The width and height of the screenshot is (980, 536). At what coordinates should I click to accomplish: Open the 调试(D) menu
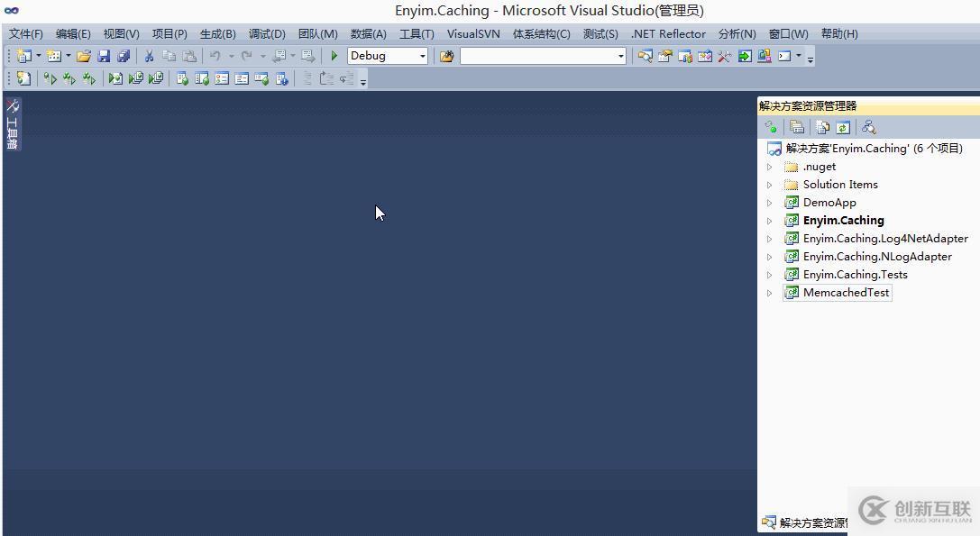point(267,33)
